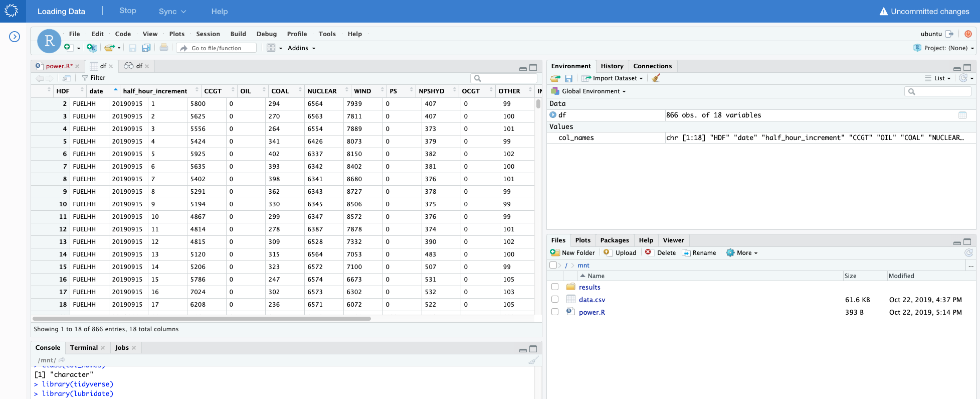Viewport: 980px width, 399px height.
Task: Click the Rename button in Files
Action: (699, 252)
